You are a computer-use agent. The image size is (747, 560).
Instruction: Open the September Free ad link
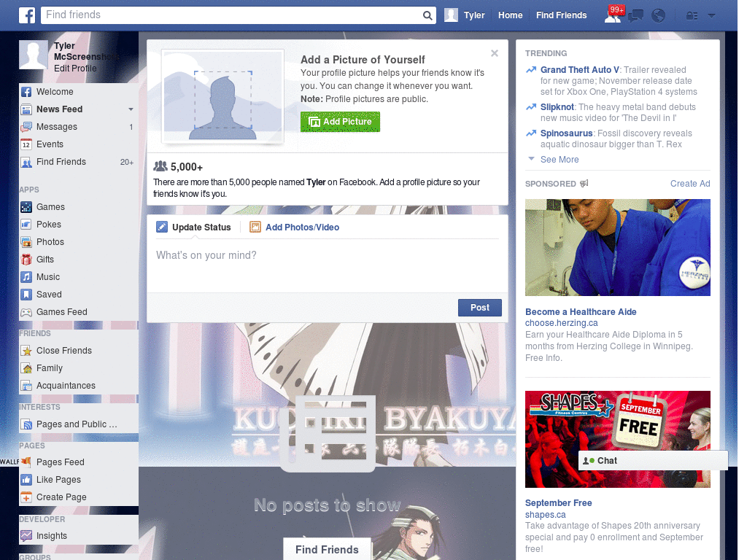click(x=558, y=503)
